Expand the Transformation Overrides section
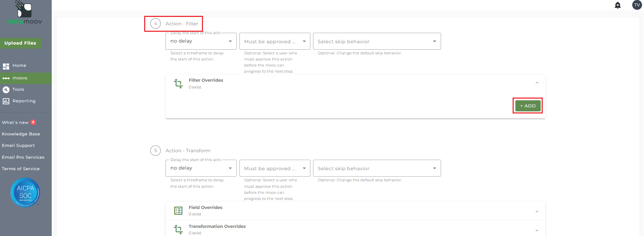 537,230
